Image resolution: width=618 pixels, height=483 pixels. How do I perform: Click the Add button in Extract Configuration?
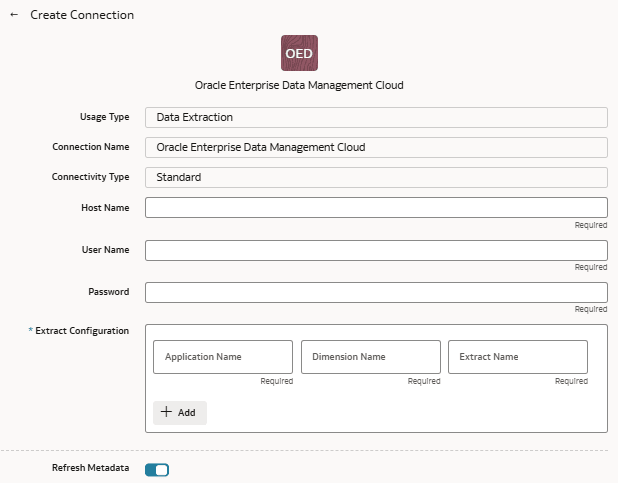(180, 413)
